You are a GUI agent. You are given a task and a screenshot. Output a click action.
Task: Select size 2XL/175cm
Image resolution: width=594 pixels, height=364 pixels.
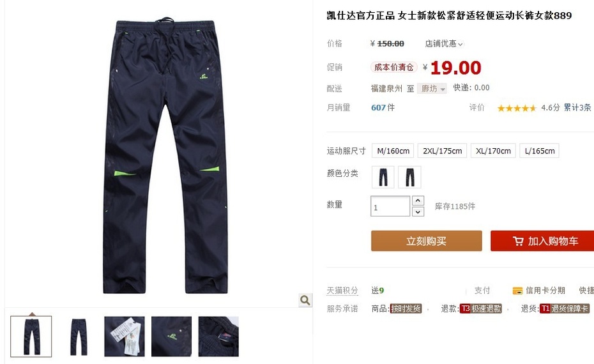click(x=443, y=151)
